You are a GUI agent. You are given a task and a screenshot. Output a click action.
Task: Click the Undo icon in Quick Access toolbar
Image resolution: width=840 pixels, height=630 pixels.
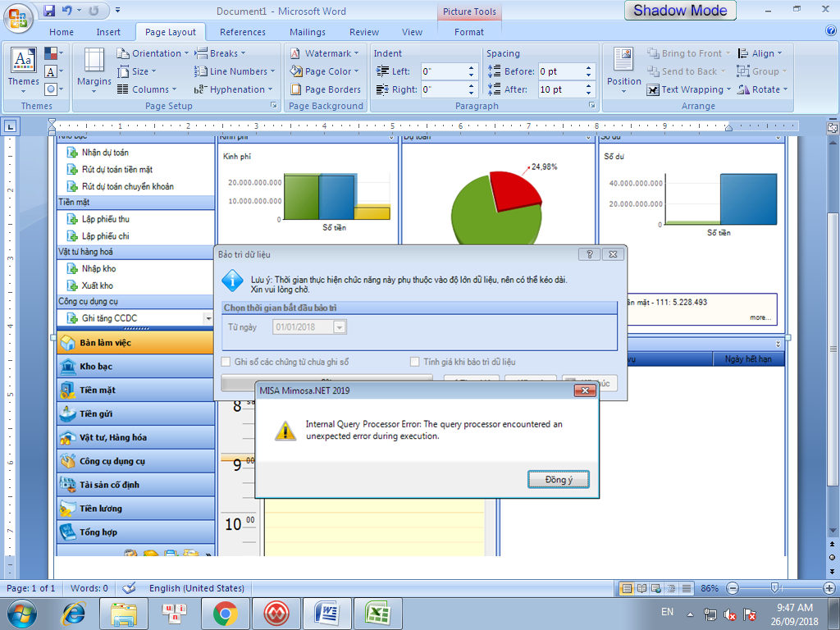pyautogui.click(x=66, y=10)
